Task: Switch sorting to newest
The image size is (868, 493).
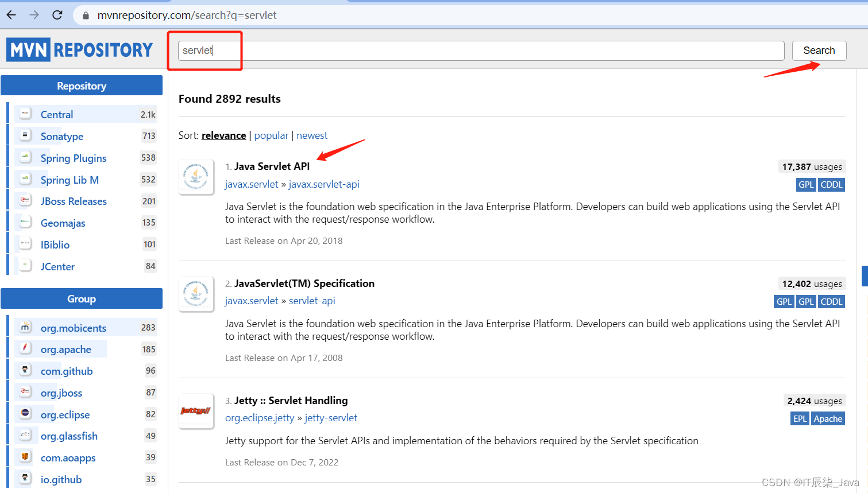Action: [x=312, y=135]
